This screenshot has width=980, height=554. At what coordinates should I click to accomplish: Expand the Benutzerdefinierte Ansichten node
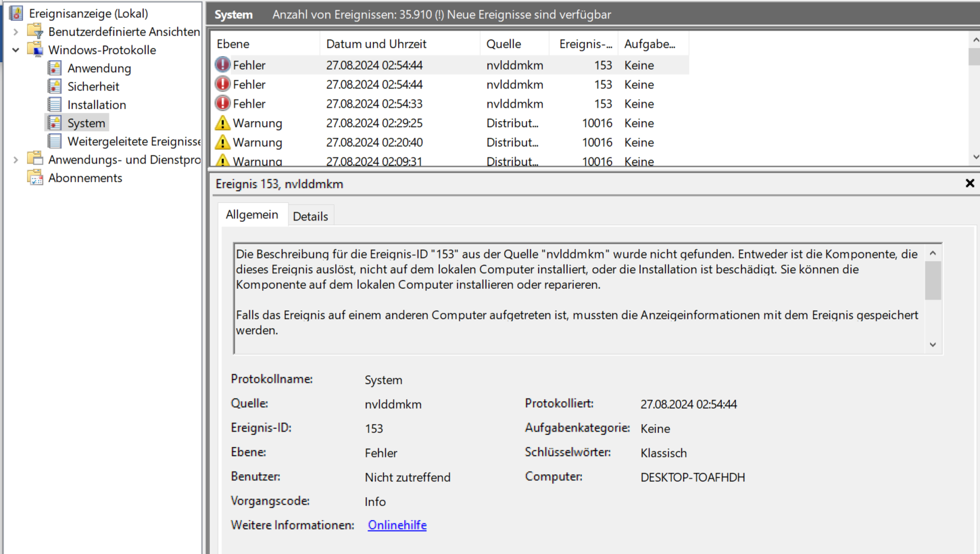coord(16,32)
